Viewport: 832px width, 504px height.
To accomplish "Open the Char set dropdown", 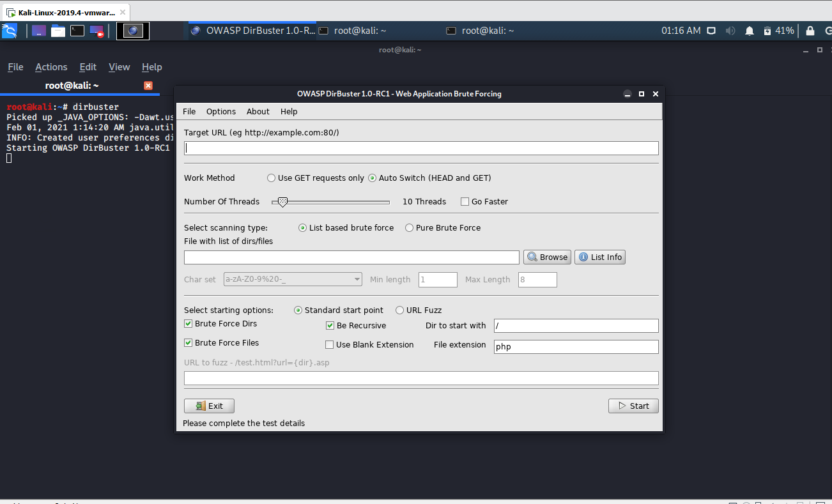I will (x=293, y=280).
